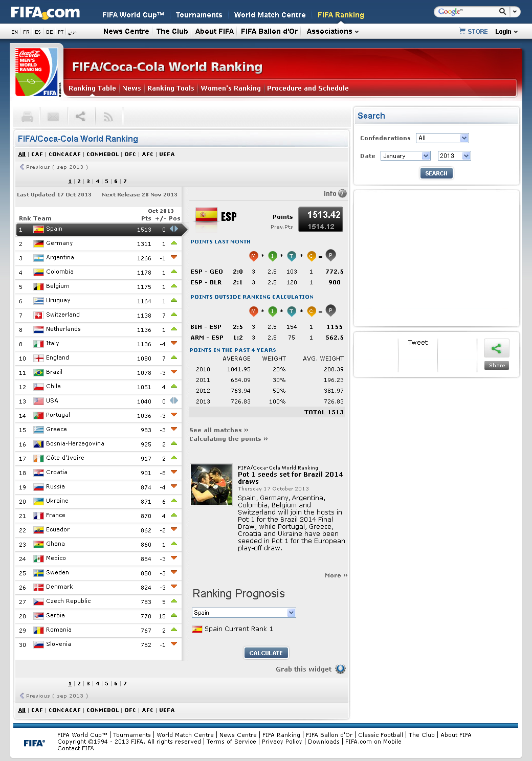The image size is (532, 761).
Task: Go to page 7 in top pagination
Action: click(125, 181)
